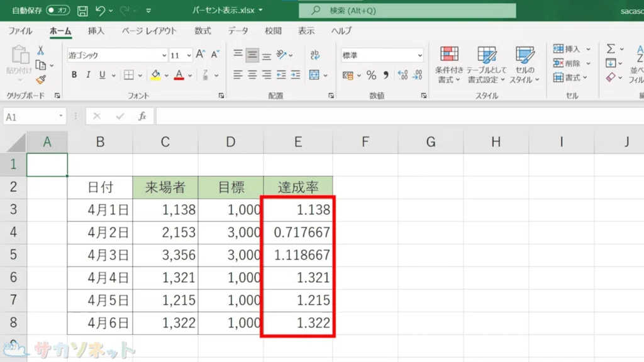The height and width of the screenshot is (362, 644).
Task: Click the Wrap Text icon
Action: pyautogui.click(x=314, y=55)
